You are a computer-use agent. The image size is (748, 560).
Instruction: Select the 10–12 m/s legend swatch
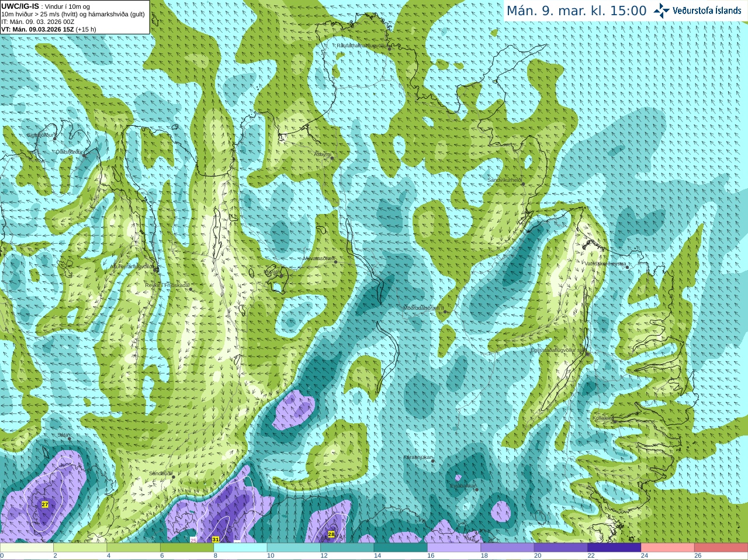pos(294,548)
